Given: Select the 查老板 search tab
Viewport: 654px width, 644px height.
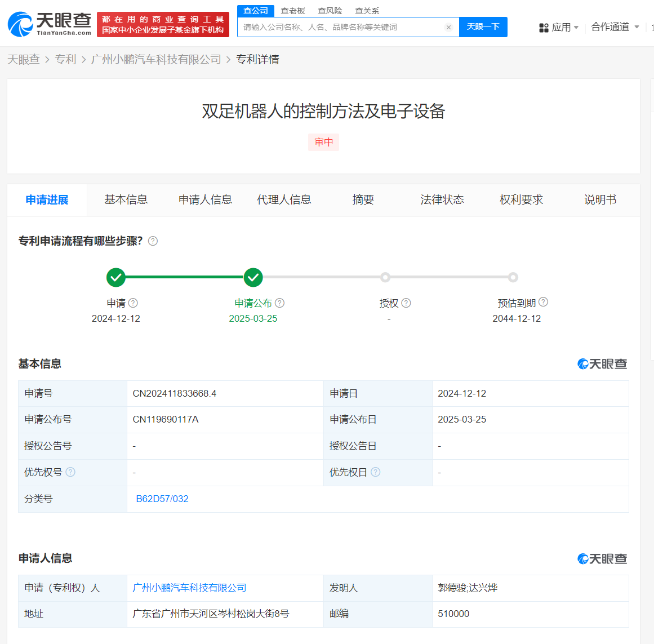Looking at the screenshot, I should point(293,11).
